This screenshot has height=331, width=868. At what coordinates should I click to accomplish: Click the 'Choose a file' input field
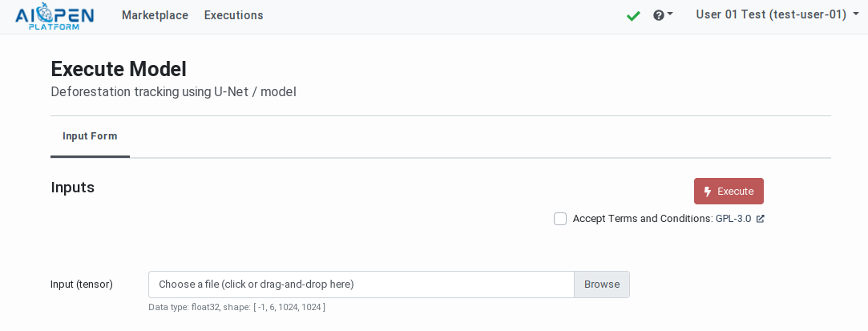(361, 285)
